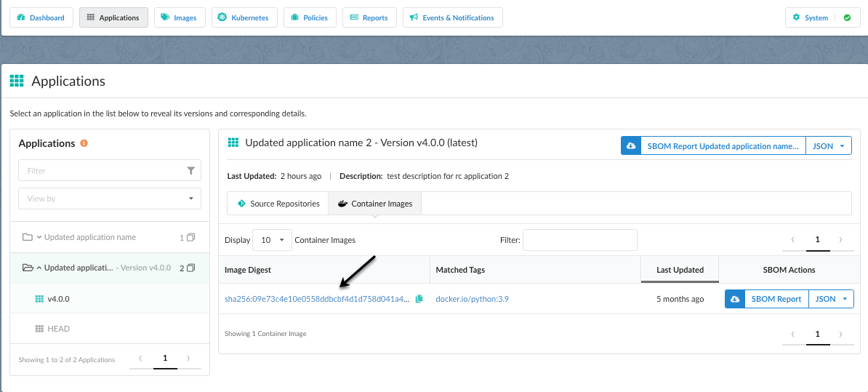
Task: Open the Policies menu item
Action: pyautogui.click(x=310, y=17)
